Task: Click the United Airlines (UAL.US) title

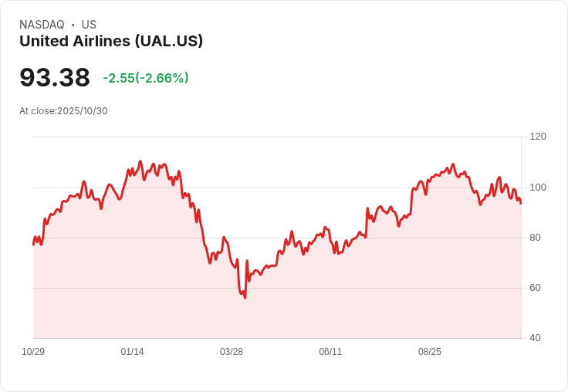Action: (111, 42)
